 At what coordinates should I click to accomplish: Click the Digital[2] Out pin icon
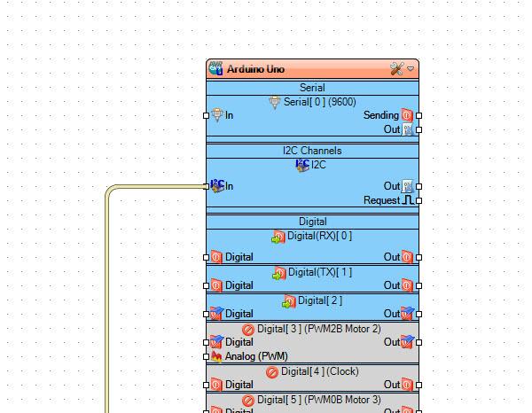[408, 314]
